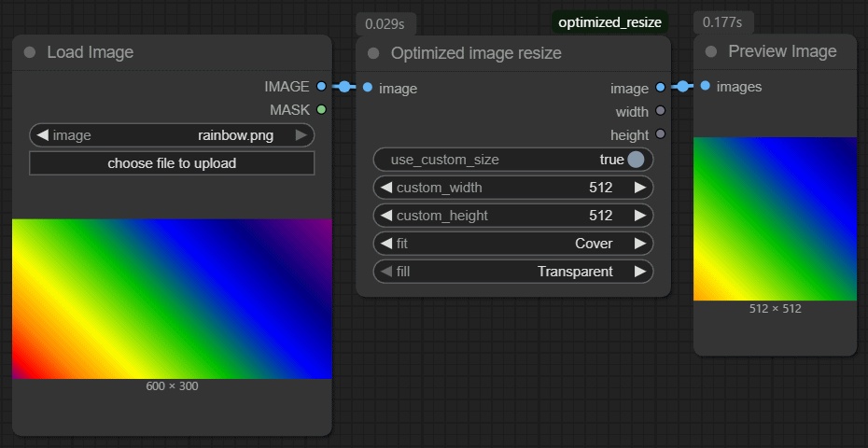This screenshot has width=868, height=448.
Task: Click the 512 × 512 preview output image
Action: [775, 218]
